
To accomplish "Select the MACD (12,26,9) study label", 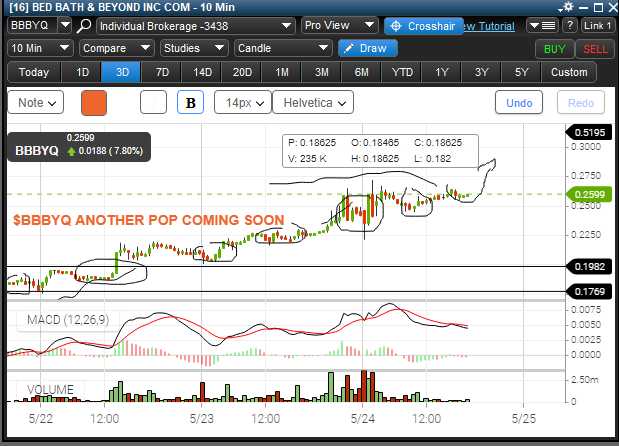I will (x=68, y=319).
